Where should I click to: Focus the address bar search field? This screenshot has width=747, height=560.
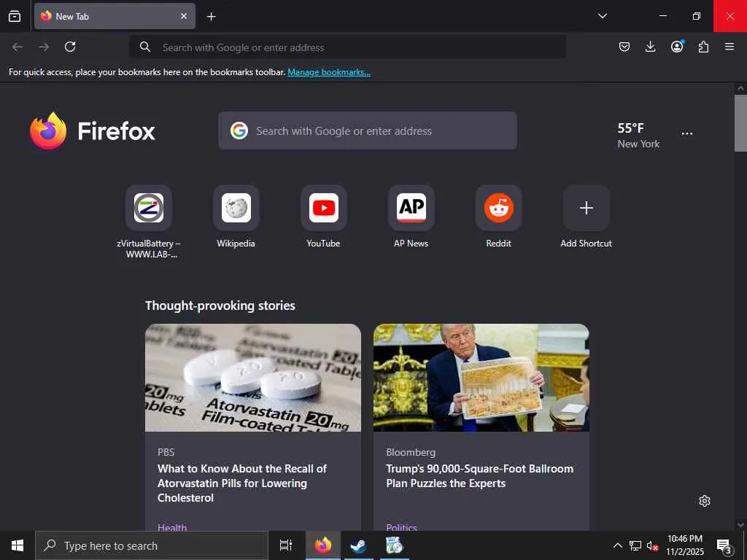coord(348,47)
